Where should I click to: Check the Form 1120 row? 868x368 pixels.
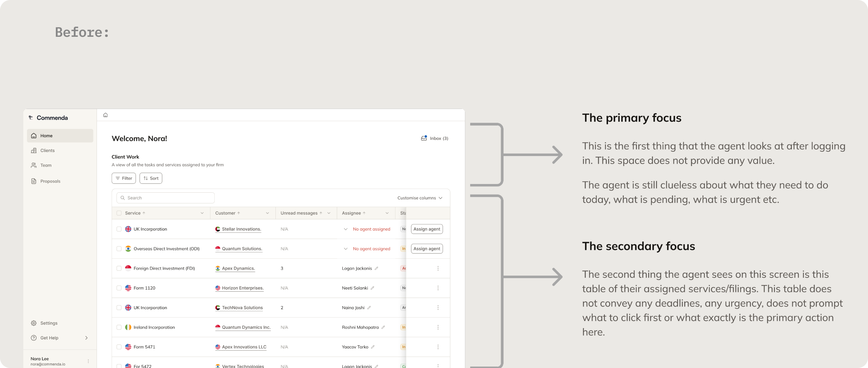click(x=119, y=288)
